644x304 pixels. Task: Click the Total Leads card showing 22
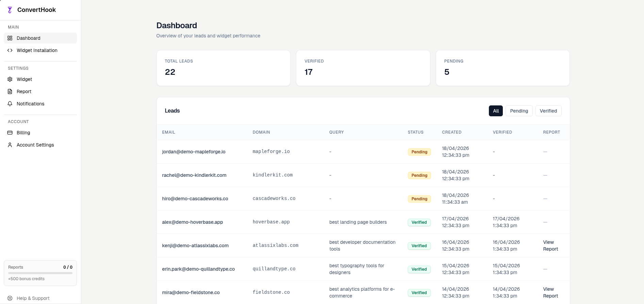click(224, 68)
